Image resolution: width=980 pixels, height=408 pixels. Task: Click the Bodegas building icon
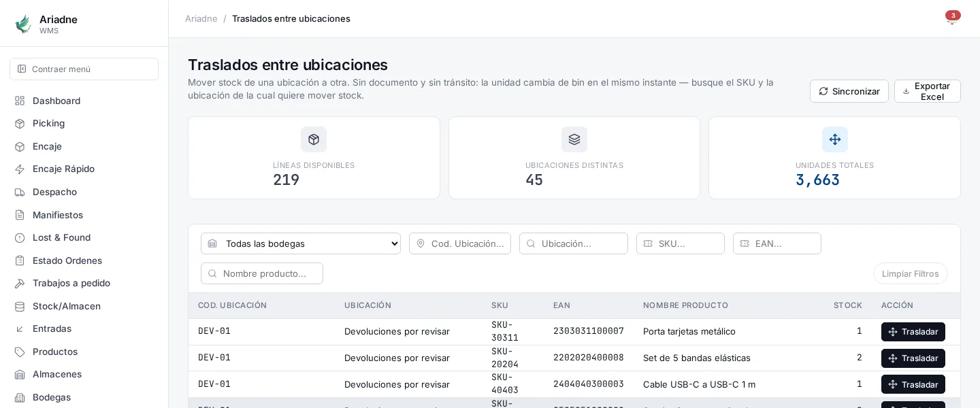pos(20,397)
